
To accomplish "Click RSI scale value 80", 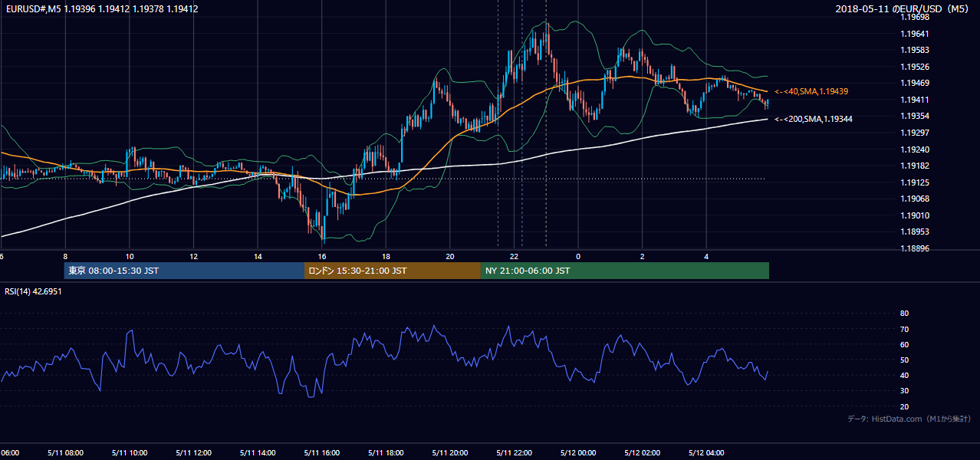I will [x=904, y=314].
